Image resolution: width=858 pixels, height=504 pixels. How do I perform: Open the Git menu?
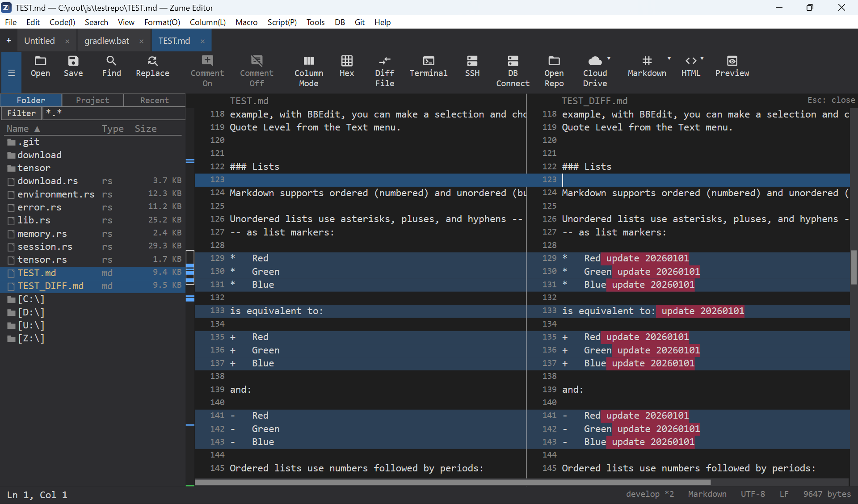click(360, 22)
